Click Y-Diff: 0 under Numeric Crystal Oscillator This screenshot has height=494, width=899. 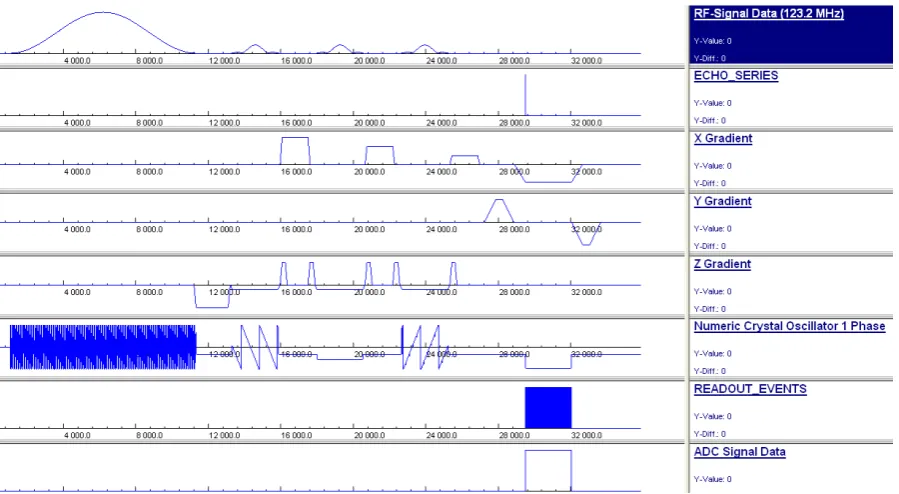coord(710,371)
